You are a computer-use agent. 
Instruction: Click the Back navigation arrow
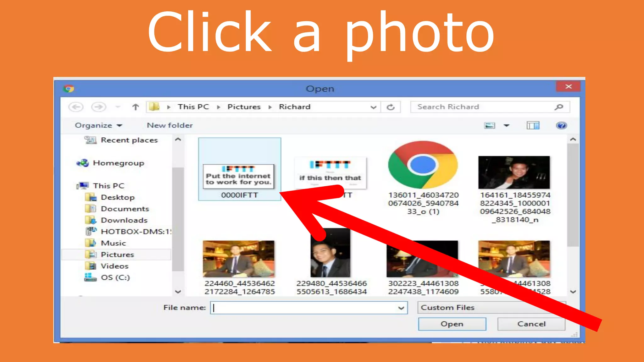tap(76, 107)
